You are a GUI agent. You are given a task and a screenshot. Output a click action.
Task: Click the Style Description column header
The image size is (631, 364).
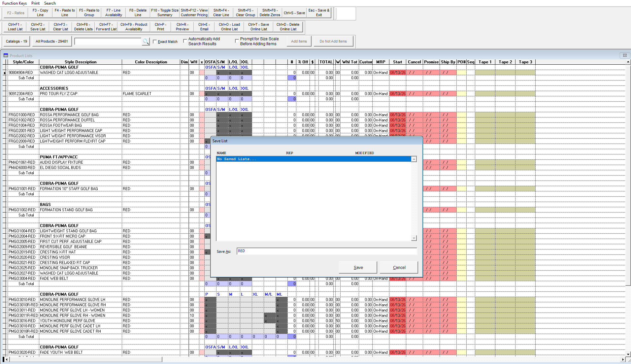81,62
